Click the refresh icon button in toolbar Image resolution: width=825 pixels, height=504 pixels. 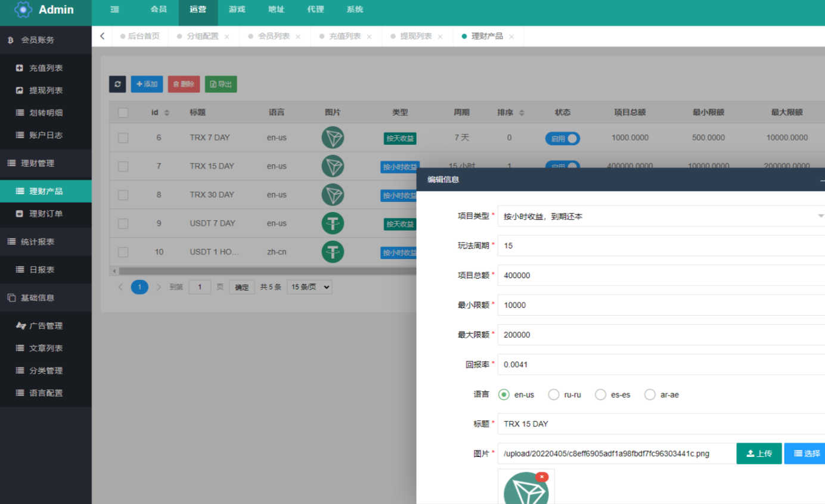pyautogui.click(x=117, y=84)
